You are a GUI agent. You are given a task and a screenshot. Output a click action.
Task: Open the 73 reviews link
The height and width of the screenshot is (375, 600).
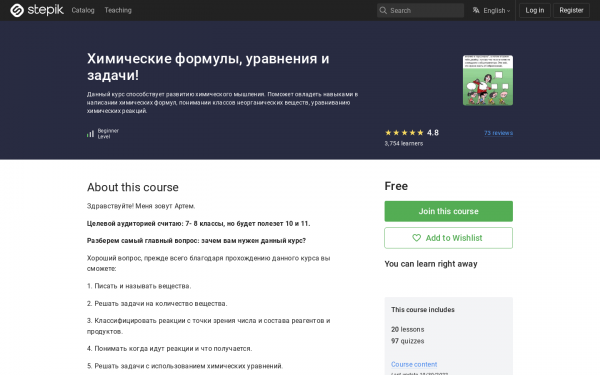tap(498, 133)
